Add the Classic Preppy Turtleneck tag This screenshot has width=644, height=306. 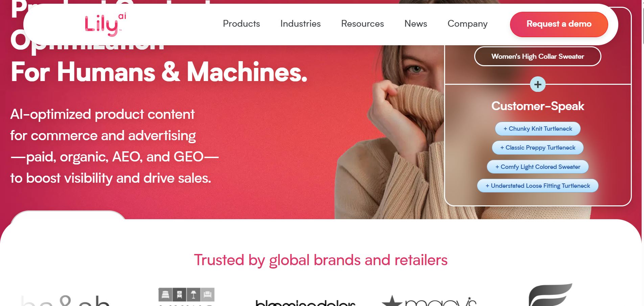point(537,148)
